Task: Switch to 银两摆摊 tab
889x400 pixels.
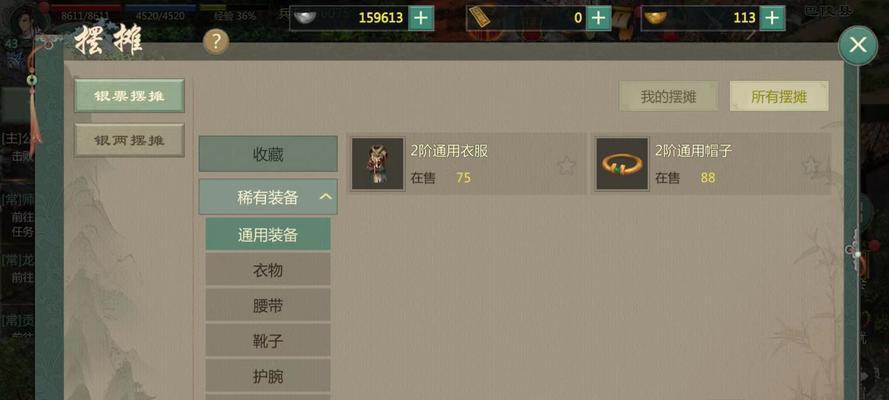Action: point(129,140)
